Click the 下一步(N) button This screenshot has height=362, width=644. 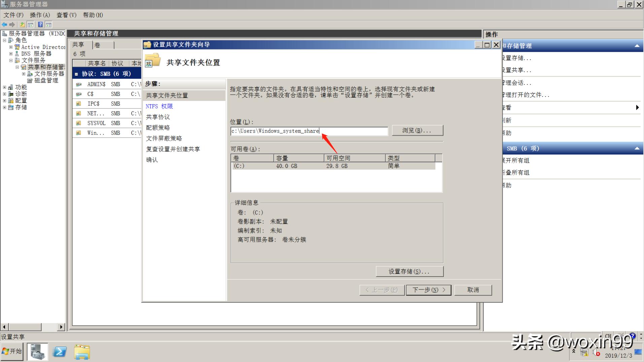pos(428,290)
